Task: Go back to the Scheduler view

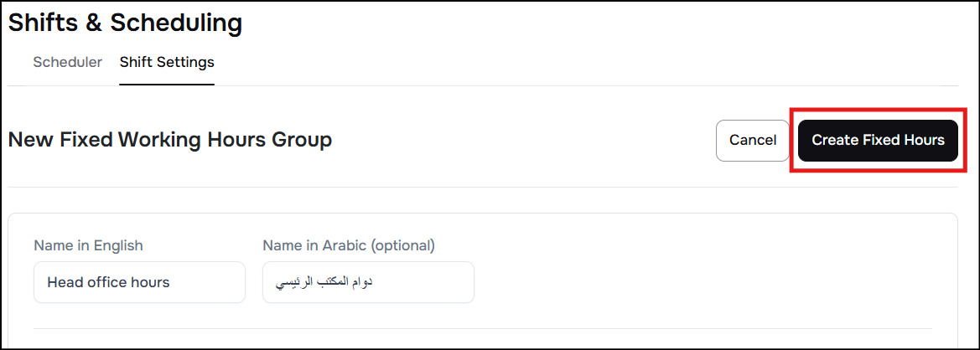Action: pyautogui.click(x=68, y=62)
